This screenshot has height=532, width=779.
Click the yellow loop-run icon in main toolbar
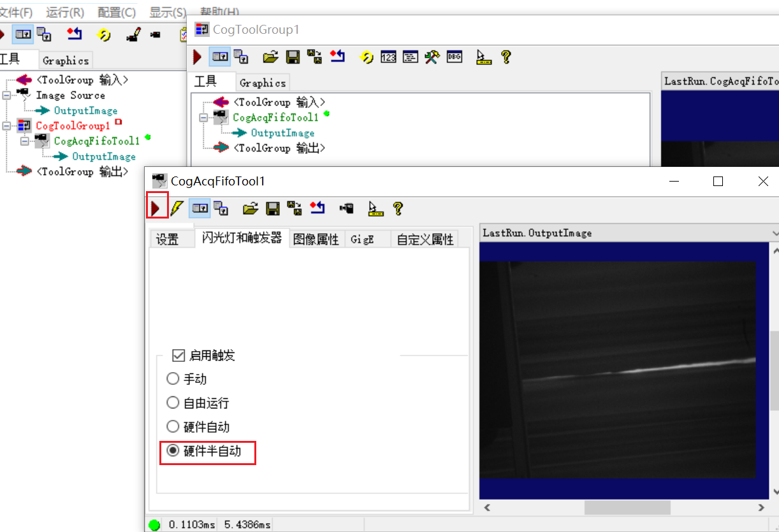[104, 34]
